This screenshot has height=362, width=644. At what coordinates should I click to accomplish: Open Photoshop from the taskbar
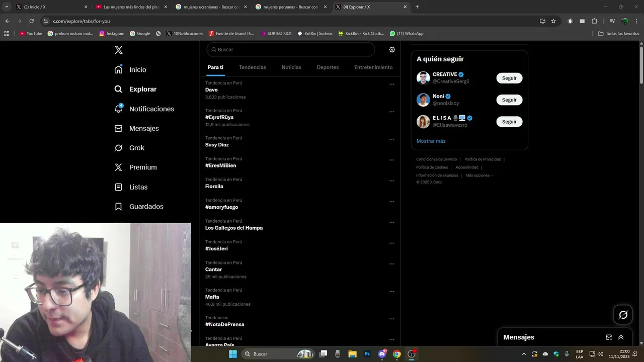367,354
